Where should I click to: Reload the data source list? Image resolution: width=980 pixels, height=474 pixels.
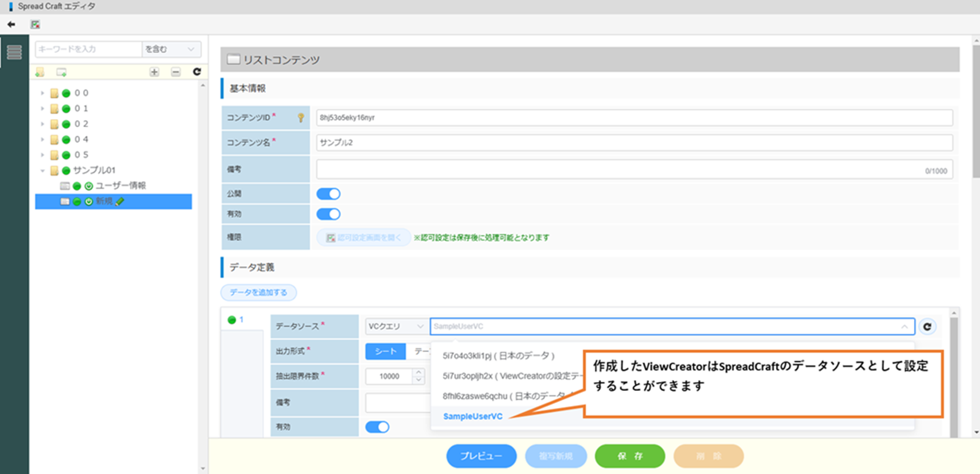point(927,327)
